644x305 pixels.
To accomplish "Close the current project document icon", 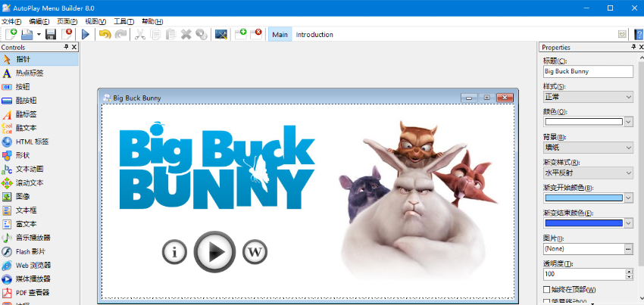I will tap(67, 35).
